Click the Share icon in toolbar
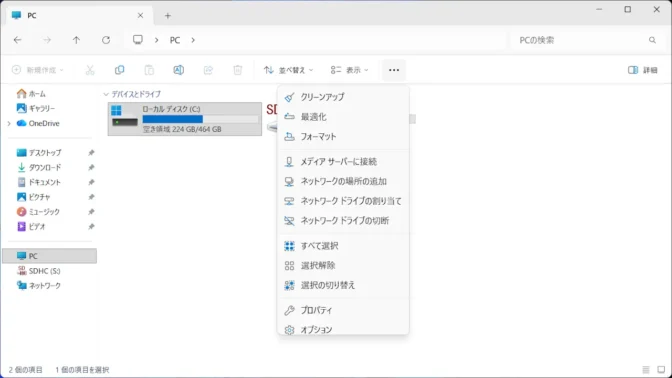The width and height of the screenshot is (672, 378). pyautogui.click(x=208, y=70)
